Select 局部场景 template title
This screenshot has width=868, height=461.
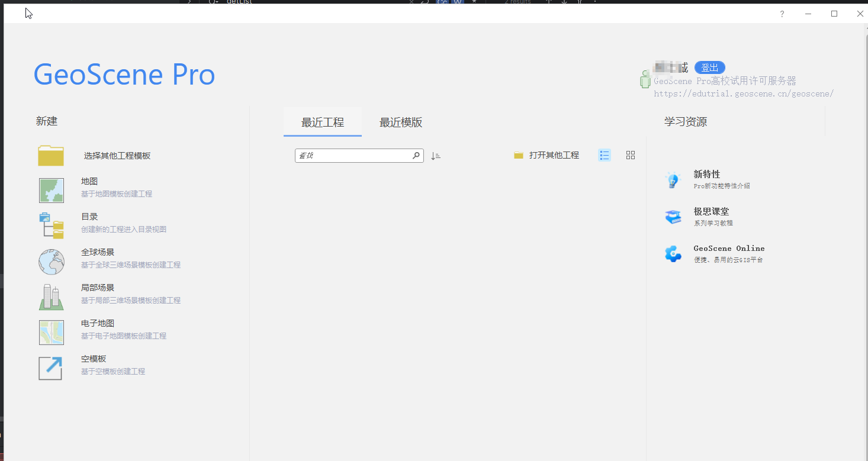98,288
